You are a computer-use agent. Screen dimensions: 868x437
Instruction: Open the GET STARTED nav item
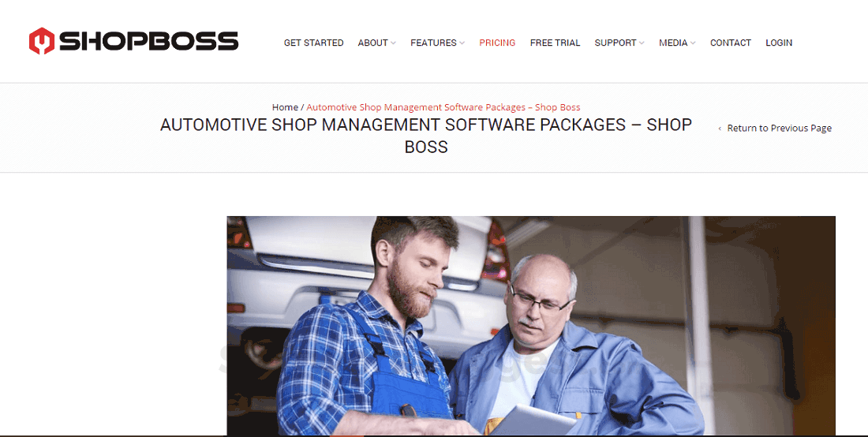[314, 43]
